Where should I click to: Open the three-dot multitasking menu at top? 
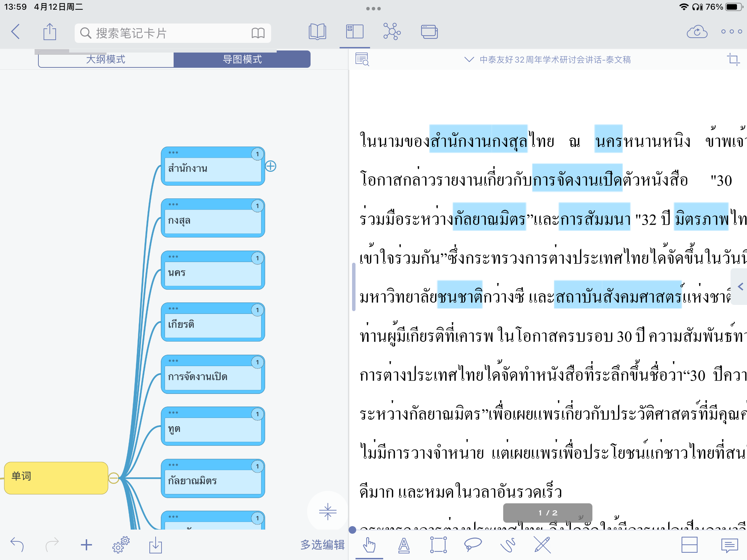point(373,8)
